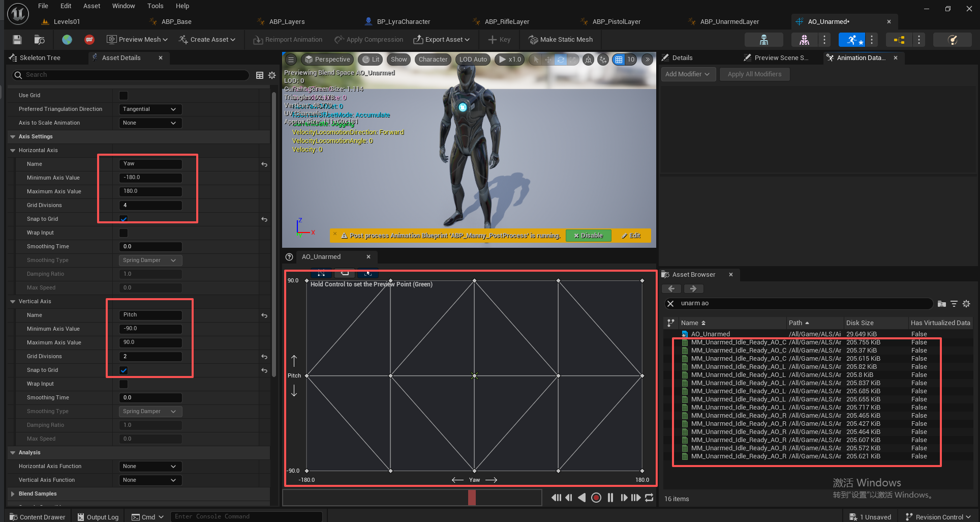Screen dimensions: 980x522
Task: Open the blend space graph help icon
Action: (x=289, y=257)
